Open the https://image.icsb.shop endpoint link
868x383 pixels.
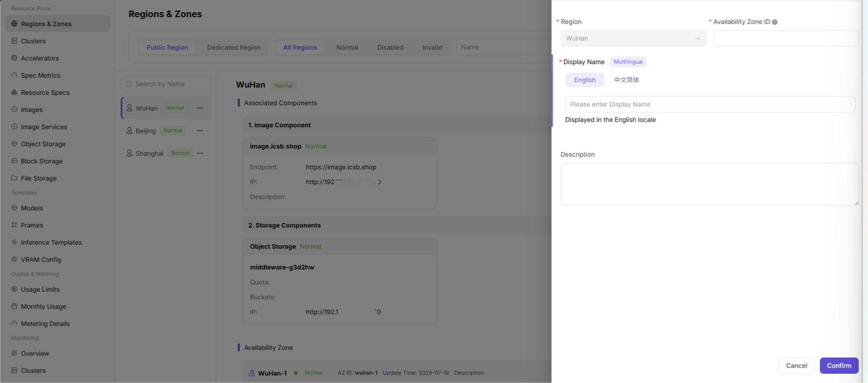(341, 167)
